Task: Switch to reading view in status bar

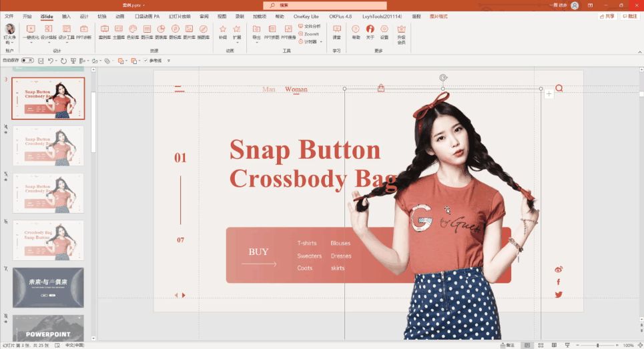Action: 554,345
